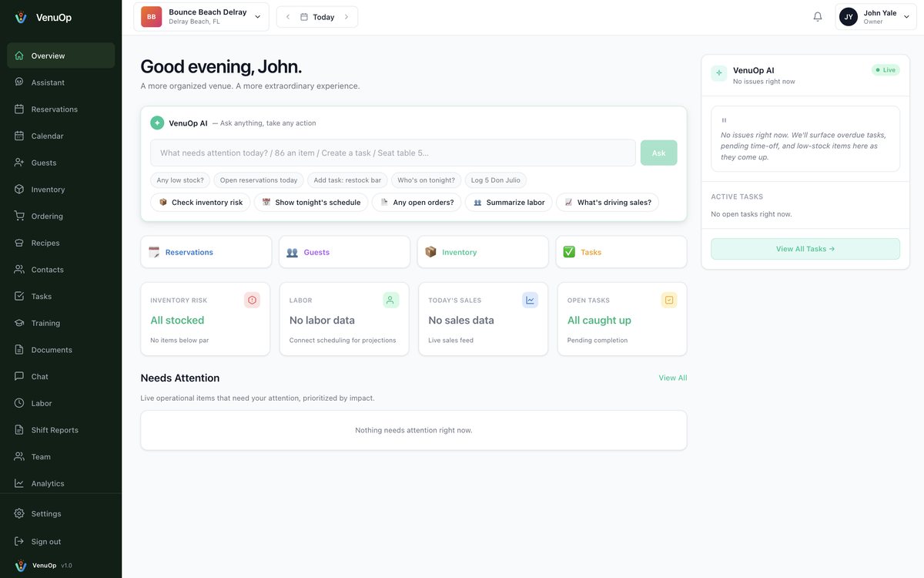Click the 'All stocked' inventory risk card
Viewport: 924px width, 578px height.
(x=206, y=319)
